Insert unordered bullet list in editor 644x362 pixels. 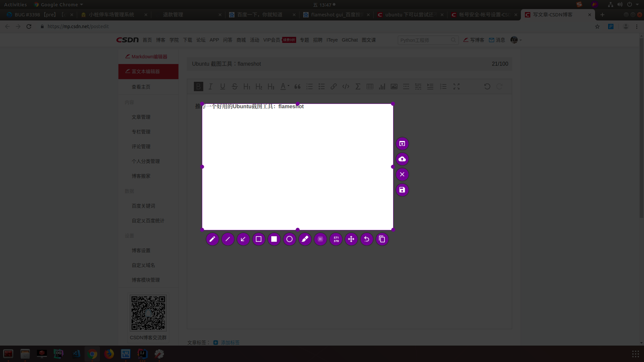point(321,86)
